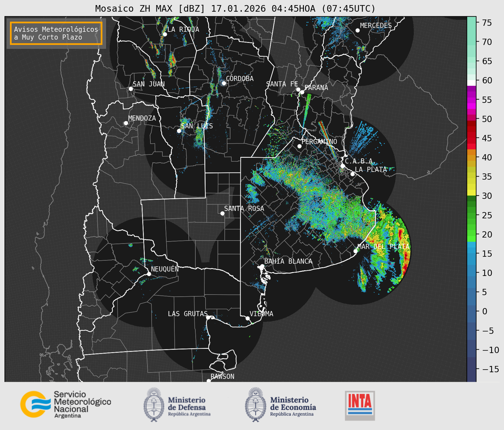Click the Mendoza city marker dot
This screenshot has height=430, width=504.
tap(126, 123)
